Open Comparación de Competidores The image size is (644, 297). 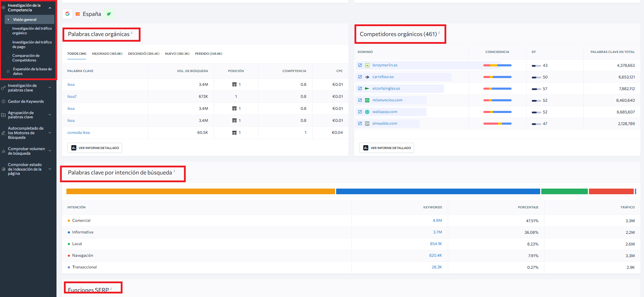(x=26, y=58)
